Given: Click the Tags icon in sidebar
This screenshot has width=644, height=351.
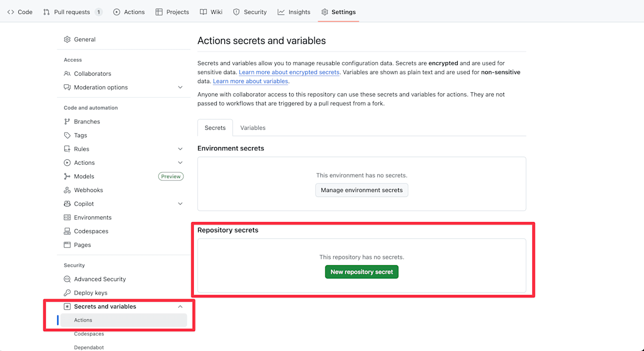Looking at the screenshot, I should tap(67, 135).
